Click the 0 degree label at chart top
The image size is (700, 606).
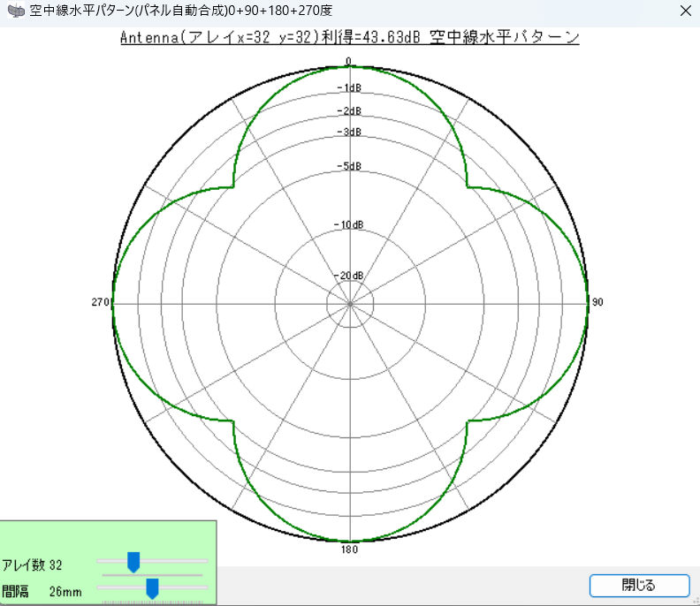click(348, 61)
